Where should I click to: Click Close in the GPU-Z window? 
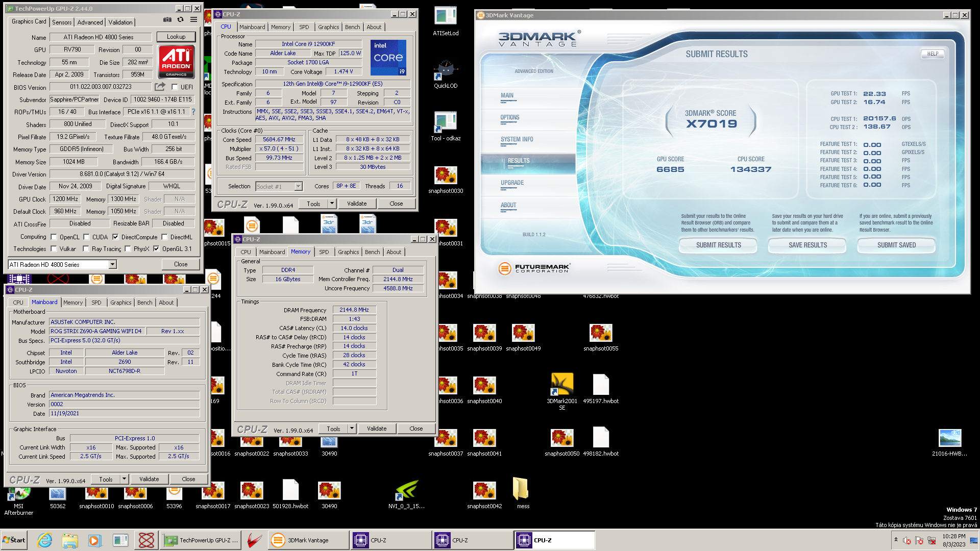click(181, 264)
